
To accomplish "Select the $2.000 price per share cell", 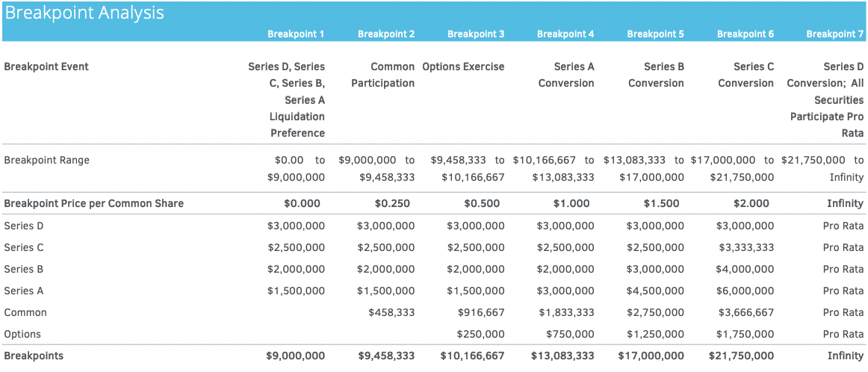I will point(758,203).
